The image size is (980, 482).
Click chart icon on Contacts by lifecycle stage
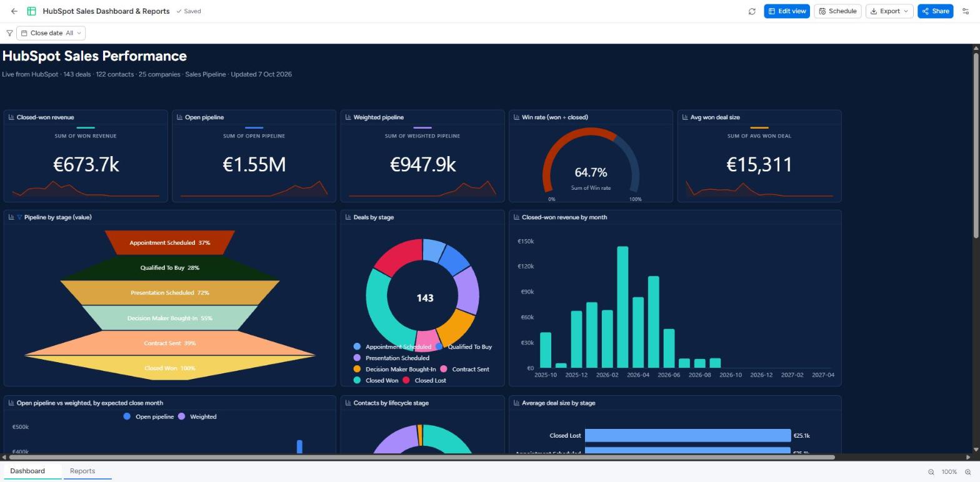(348, 403)
